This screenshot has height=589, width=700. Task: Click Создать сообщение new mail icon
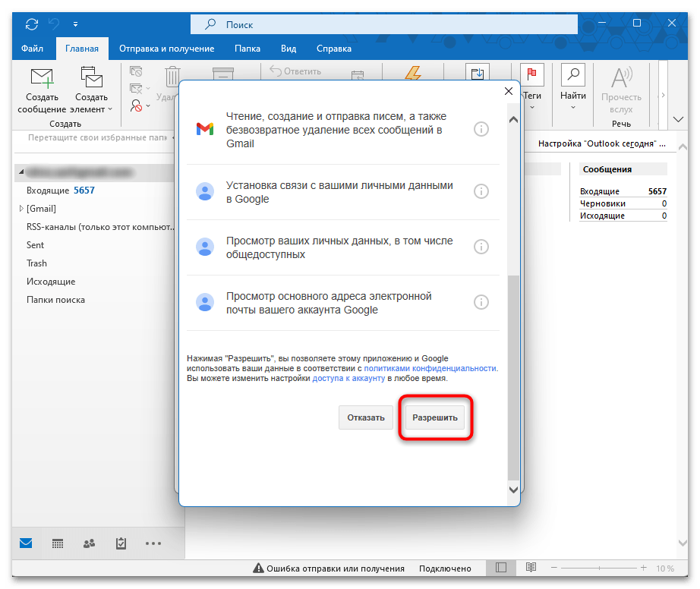pos(42,80)
